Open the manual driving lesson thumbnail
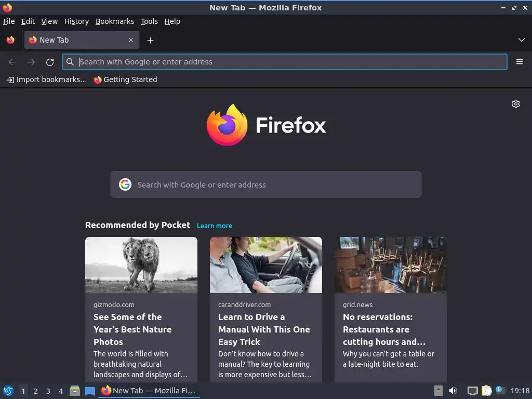Viewport: 532px width, 399px height. point(265,265)
